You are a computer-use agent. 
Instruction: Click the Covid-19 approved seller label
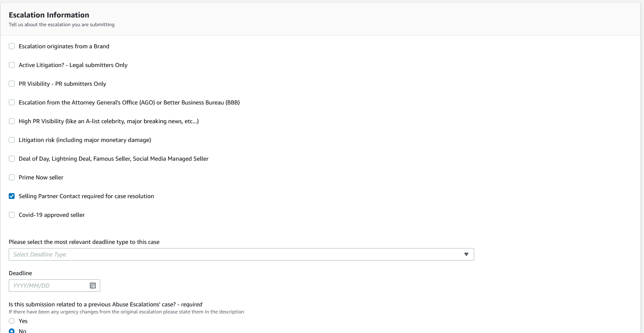click(52, 215)
